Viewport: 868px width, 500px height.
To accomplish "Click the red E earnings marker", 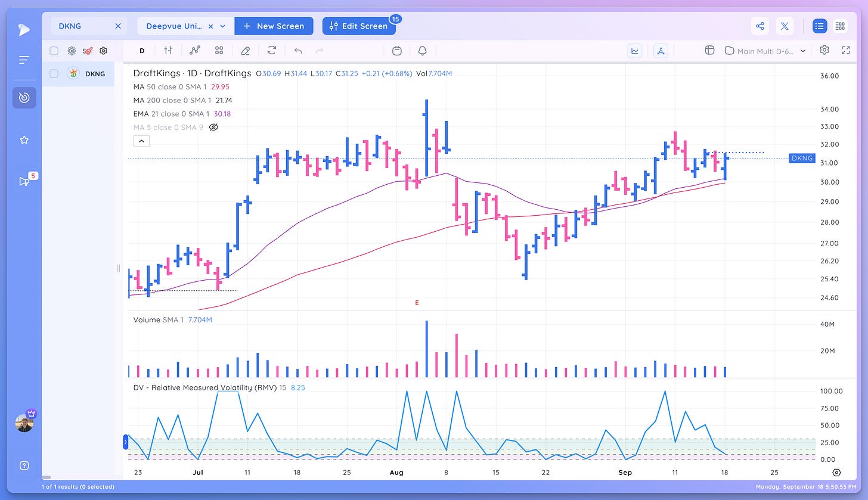I will (x=417, y=303).
